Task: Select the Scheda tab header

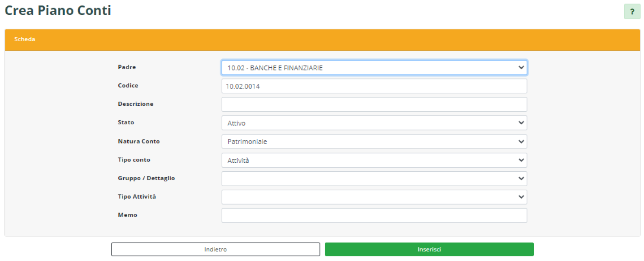Action: coord(25,39)
